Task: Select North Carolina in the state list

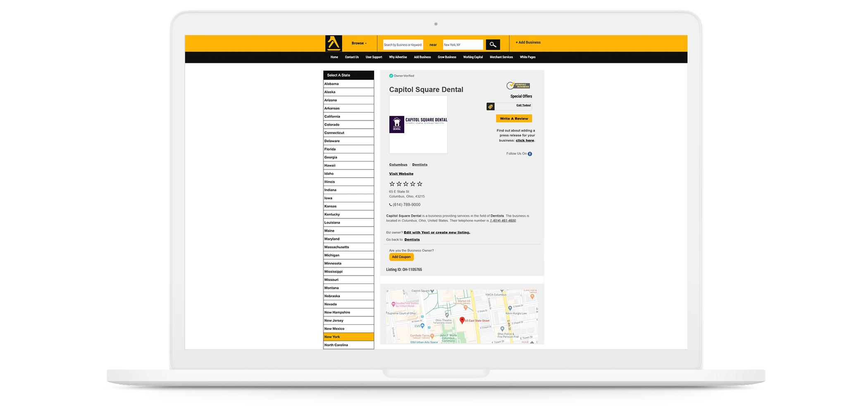Action: pos(348,345)
